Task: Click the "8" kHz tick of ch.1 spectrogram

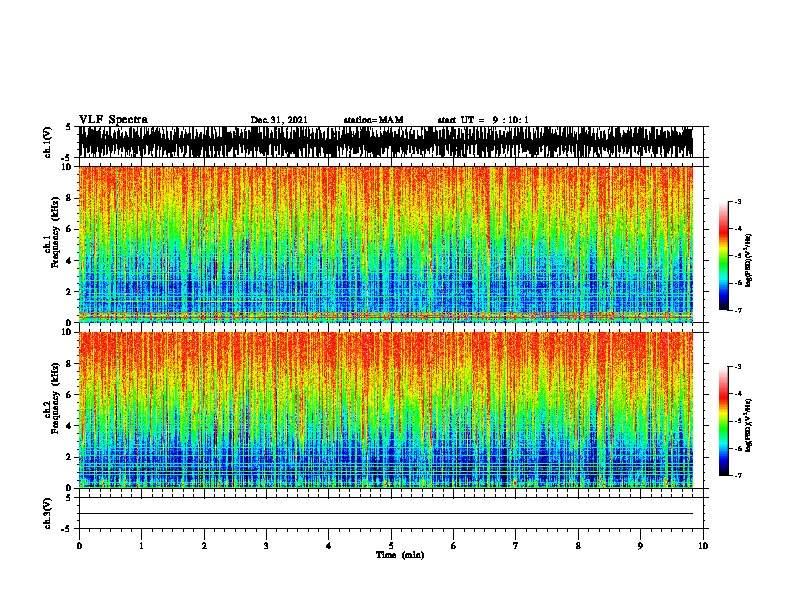Action: coord(70,198)
